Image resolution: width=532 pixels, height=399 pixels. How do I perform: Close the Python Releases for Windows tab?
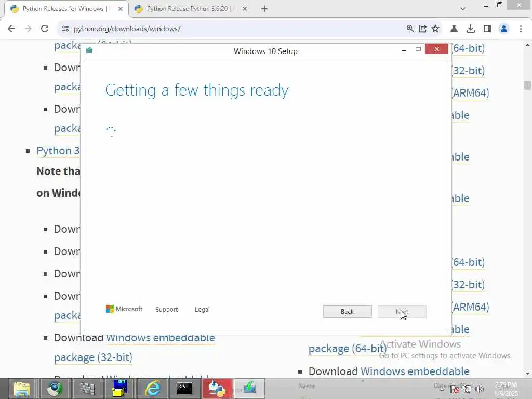(x=121, y=9)
